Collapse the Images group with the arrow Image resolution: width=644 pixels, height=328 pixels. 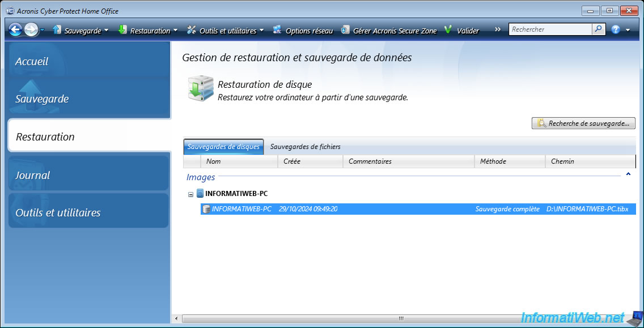click(x=628, y=174)
